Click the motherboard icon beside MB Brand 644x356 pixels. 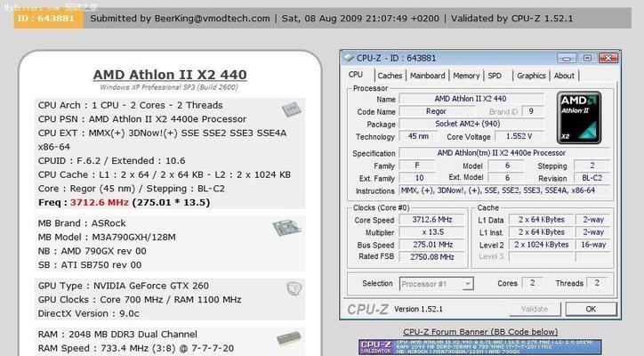coord(286,228)
